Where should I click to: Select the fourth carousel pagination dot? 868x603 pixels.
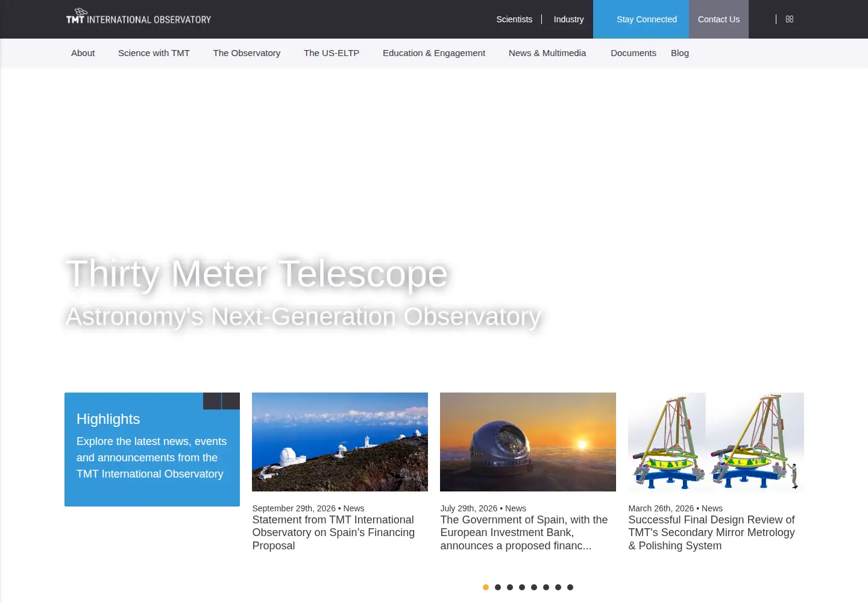pos(522,587)
